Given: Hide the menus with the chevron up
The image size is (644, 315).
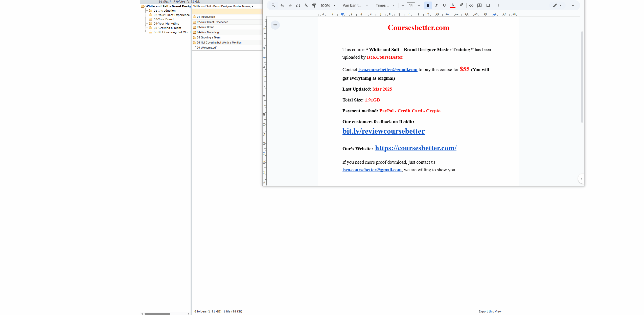Looking at the screenshot, I should (x=573, y=5).
